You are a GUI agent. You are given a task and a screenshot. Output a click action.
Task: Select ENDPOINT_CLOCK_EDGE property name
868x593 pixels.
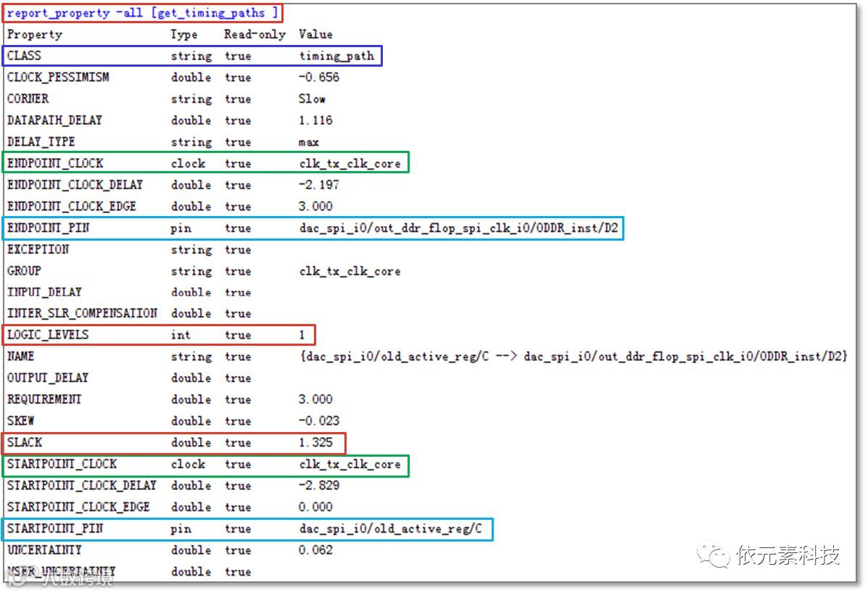[71, 206]
